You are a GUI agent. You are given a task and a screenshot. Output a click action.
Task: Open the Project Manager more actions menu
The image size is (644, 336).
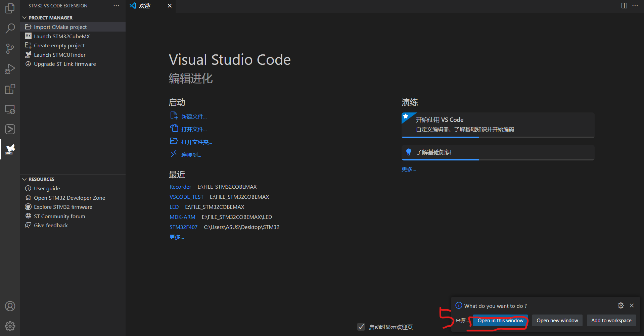tap(116, 6)
